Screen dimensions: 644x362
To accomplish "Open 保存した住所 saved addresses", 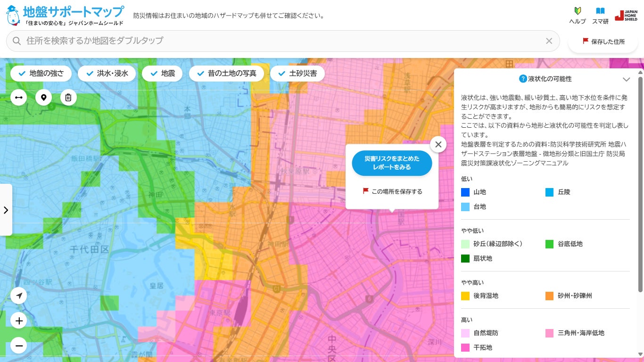I will click(603, 41).
